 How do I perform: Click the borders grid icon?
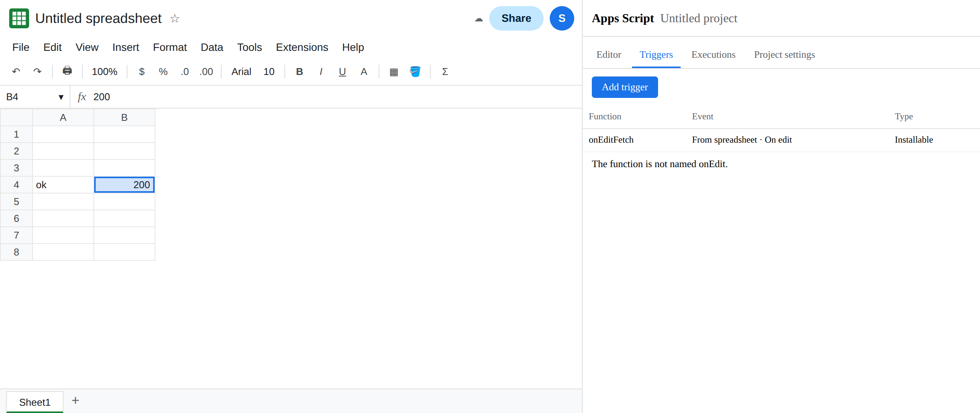pos(394,72)
